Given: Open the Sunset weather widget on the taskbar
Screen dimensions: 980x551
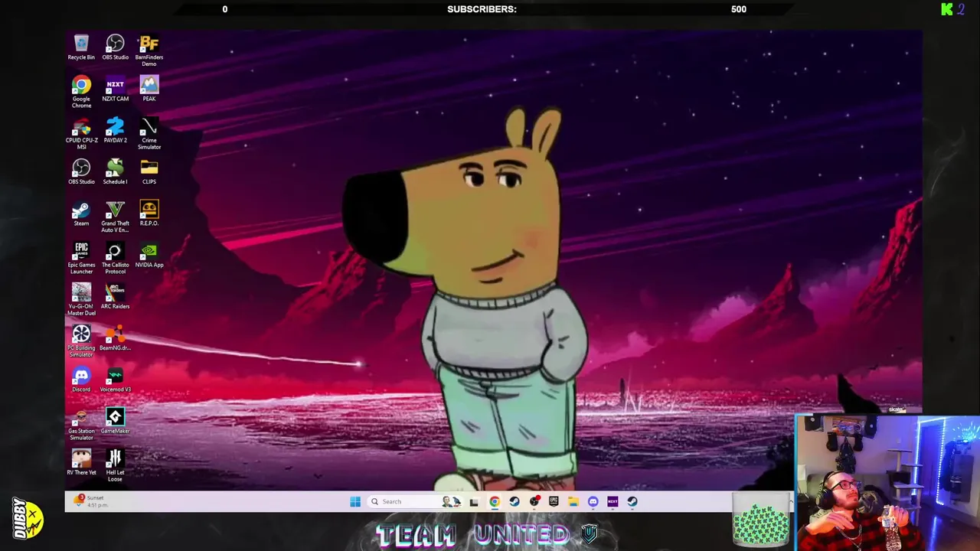Looking at the screenshot, I should (x=90, y=501).
